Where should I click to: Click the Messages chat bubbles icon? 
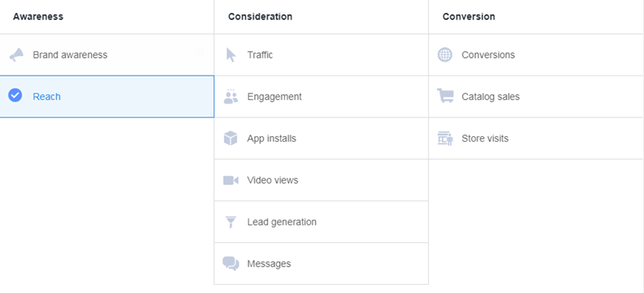point(231,263)
